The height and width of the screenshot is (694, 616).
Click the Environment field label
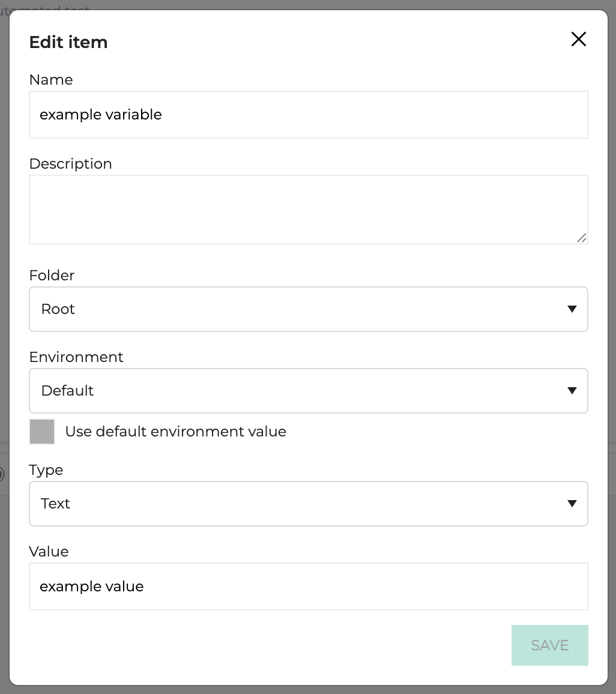tap(76, 357)
